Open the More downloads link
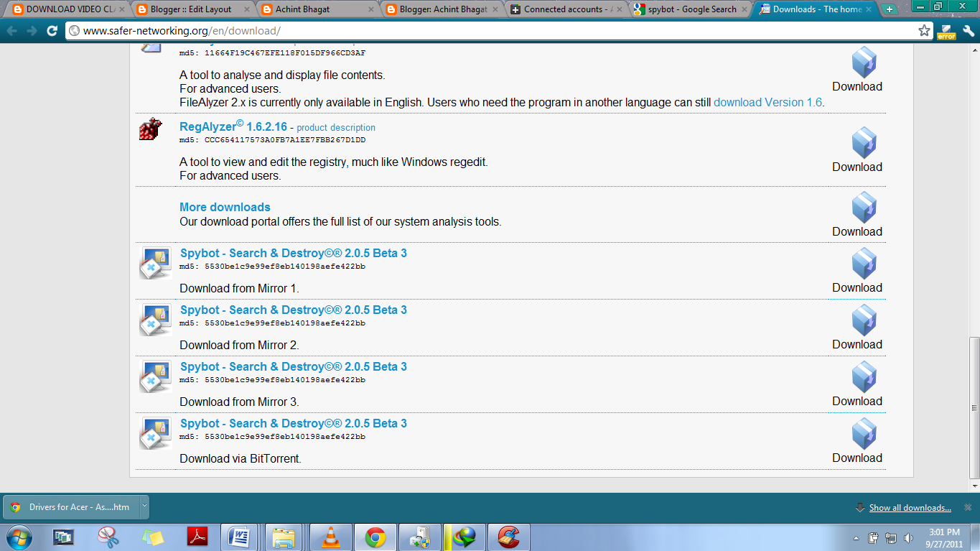This screenshot has width=980, height=551. click(225, 207)
